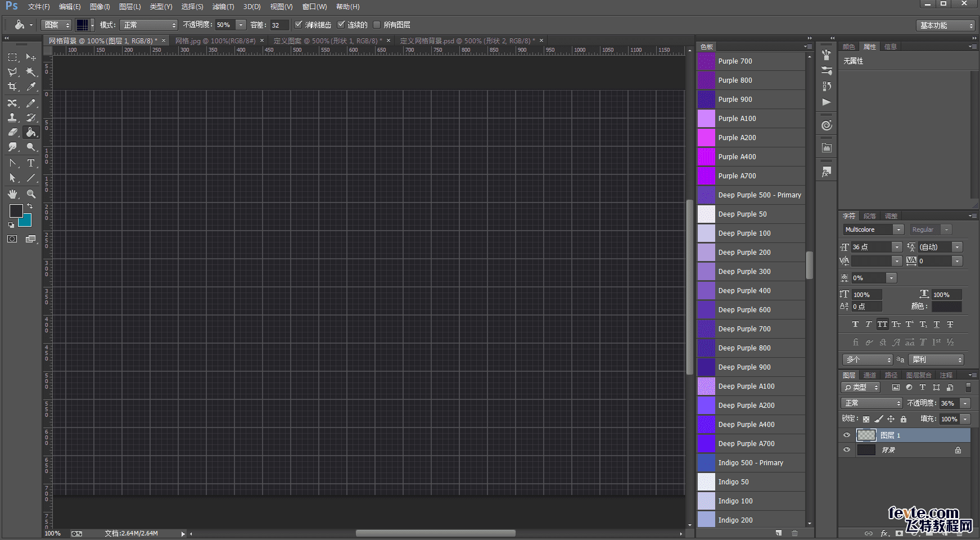The height and width of the screenshot is (540, 980).
Task: Enable the All Layers checkbox
Action: (377, 25)
